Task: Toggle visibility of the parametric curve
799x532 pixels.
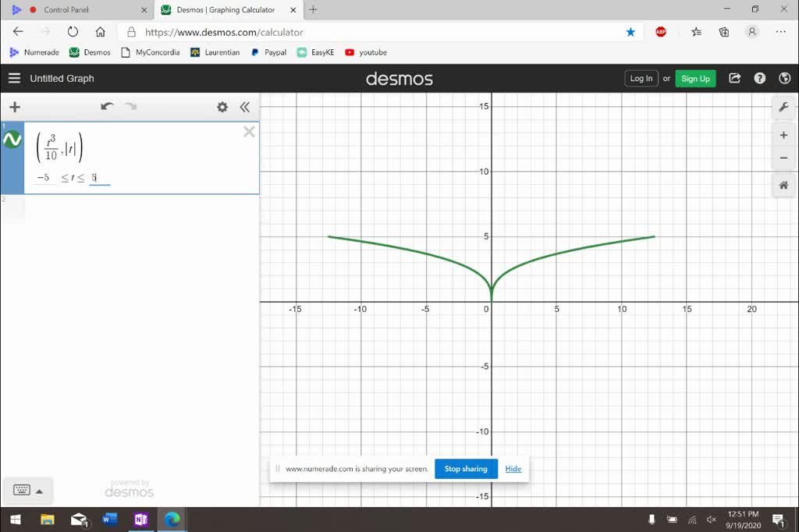Action: (x=11, y=140)
